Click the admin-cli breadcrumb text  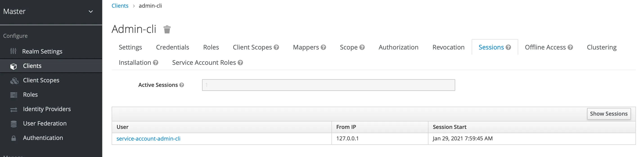point(150,6)
